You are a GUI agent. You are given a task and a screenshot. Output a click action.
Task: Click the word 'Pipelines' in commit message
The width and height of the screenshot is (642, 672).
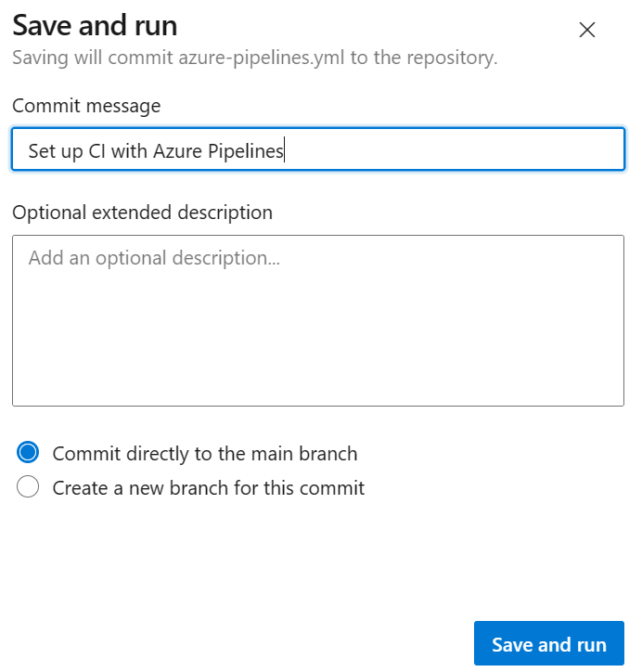tap(245, 151)
